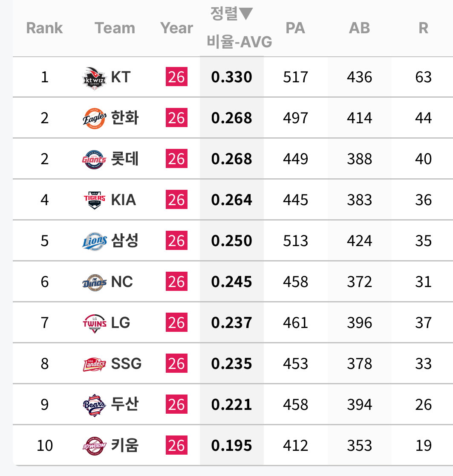453x476 pixels.
Task: Click the Hanwha Eagles team logo
Action: pos(94,118)
